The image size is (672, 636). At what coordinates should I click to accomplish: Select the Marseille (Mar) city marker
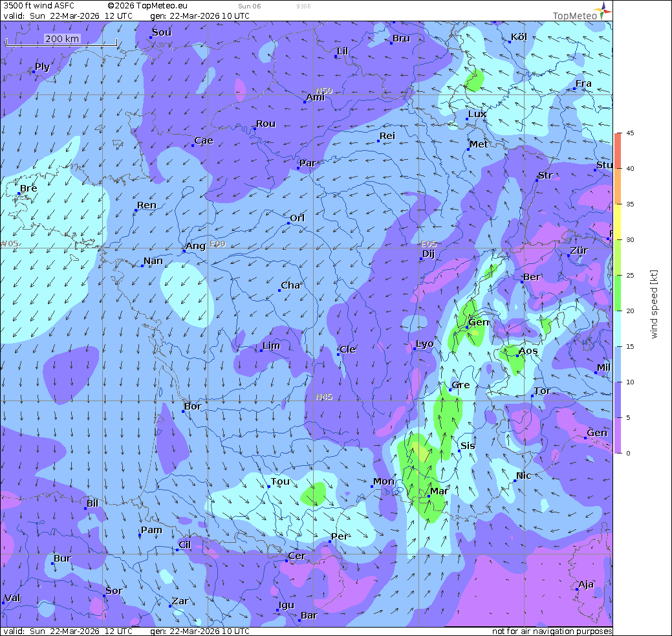[428, 496]
